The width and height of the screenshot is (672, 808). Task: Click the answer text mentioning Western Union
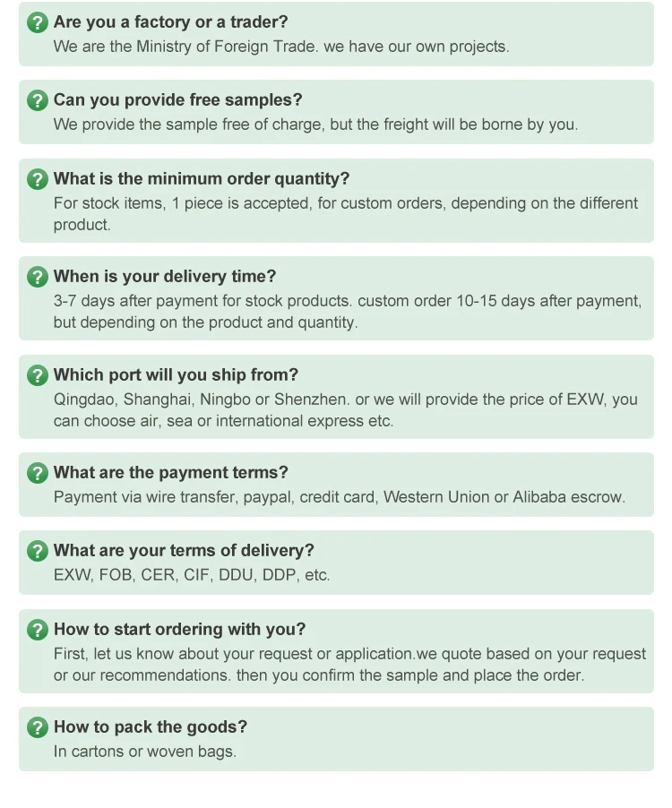click(x=339, y=497)
